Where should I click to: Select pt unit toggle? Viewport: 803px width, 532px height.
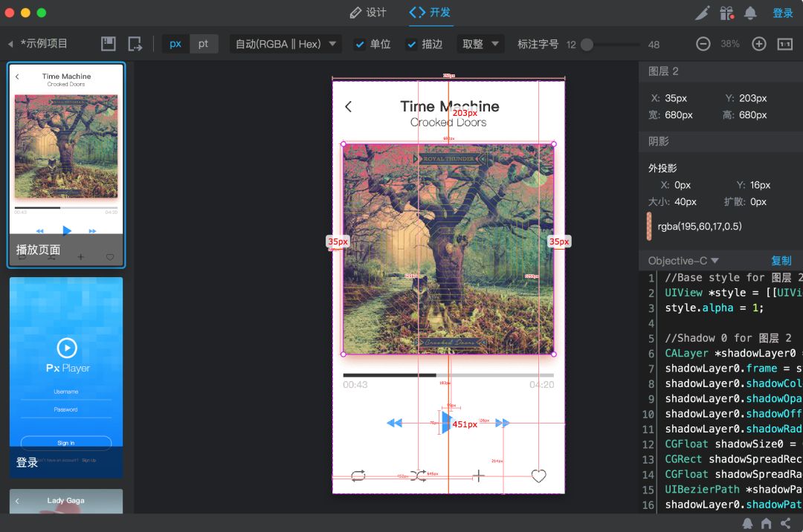pos(203,44)
